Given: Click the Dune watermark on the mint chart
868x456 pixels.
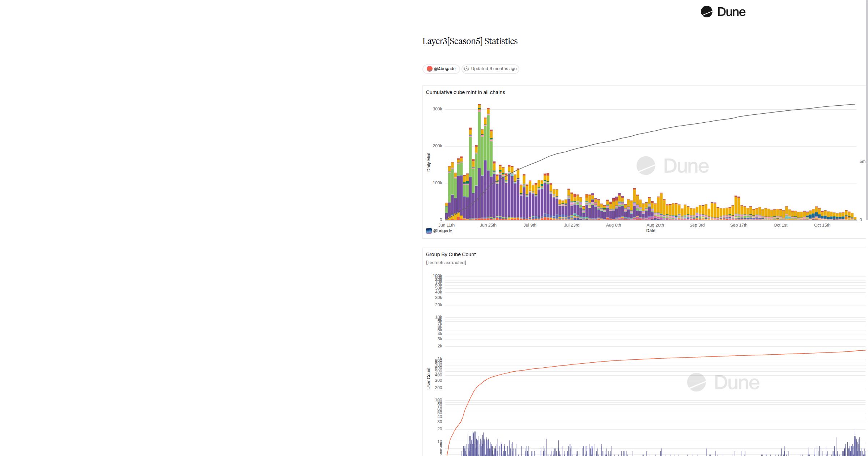Looking at the screenshot, I should 673,166.
